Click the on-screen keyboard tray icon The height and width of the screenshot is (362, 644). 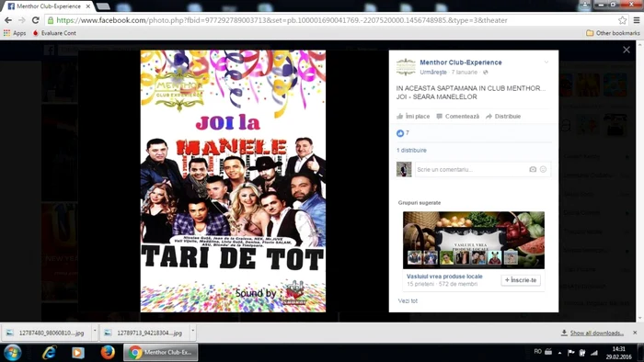[x=548, y=351]
